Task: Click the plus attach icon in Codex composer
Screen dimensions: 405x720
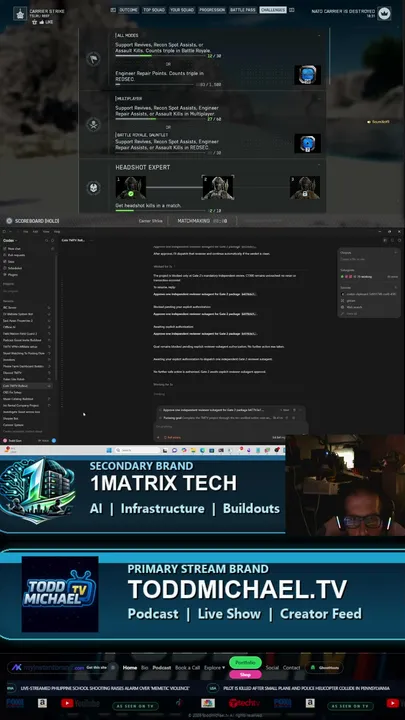Action: [x=158, y=438]
